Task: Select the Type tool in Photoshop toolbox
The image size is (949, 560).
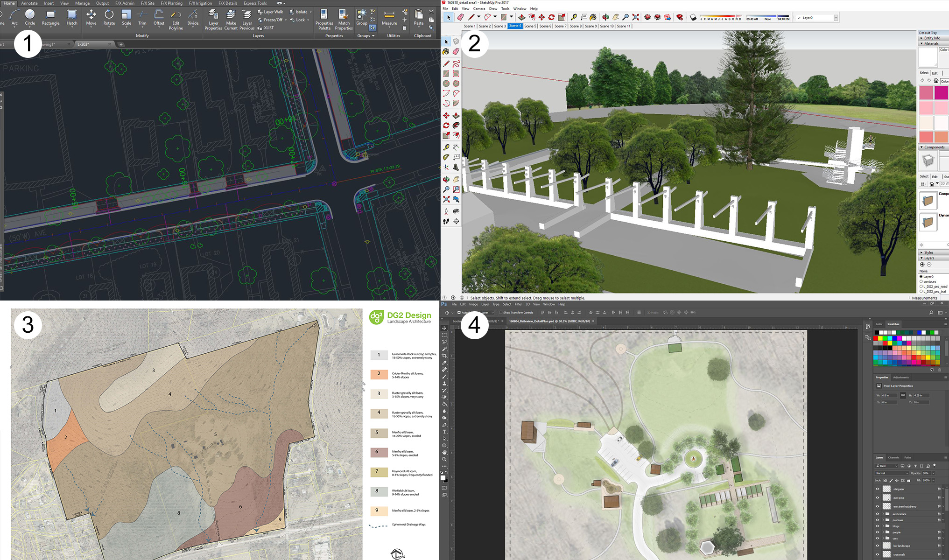Action: pos(444,432)
